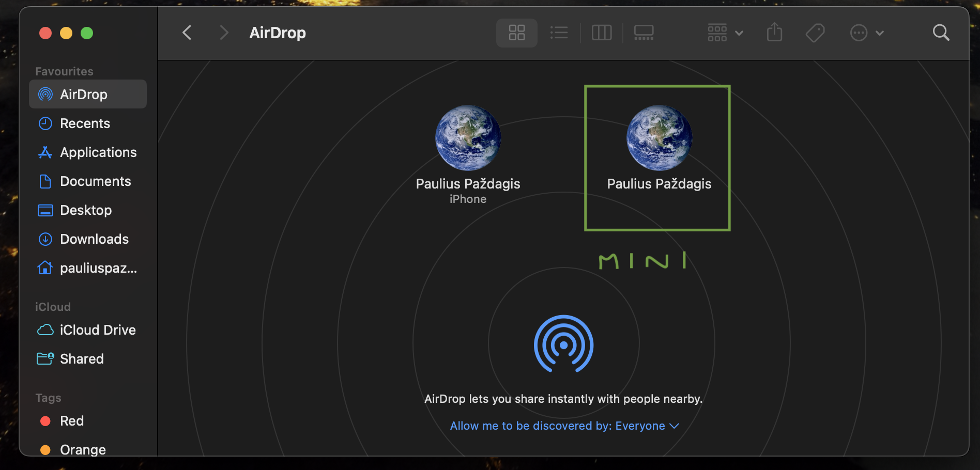Minimize window with the yellow button
The height and width of the screenshot is (470, 980).
[x=66, y=33]
